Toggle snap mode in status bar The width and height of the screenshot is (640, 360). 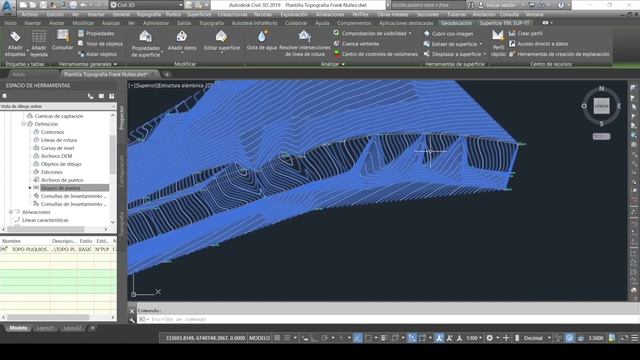click(287, 338)
